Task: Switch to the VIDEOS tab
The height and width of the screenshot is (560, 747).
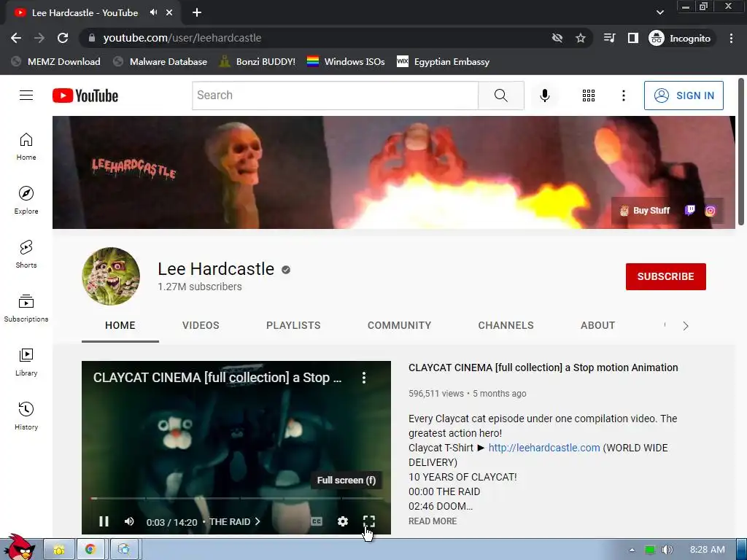Action: [x=201, y=325]
